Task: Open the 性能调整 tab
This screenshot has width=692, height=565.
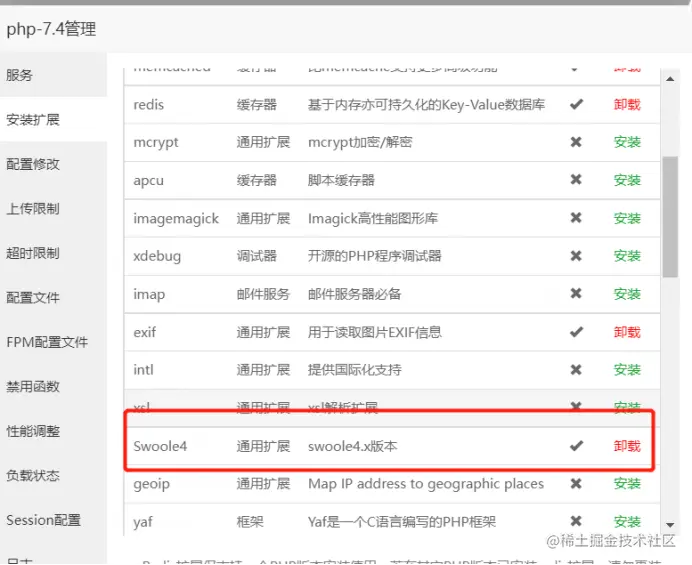Action: 33,431
